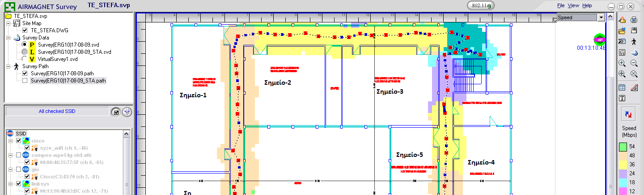The image size is (644, 195).
Task: Click the red-blue refresh arrows button above Speed
Action: coord(629,114)
